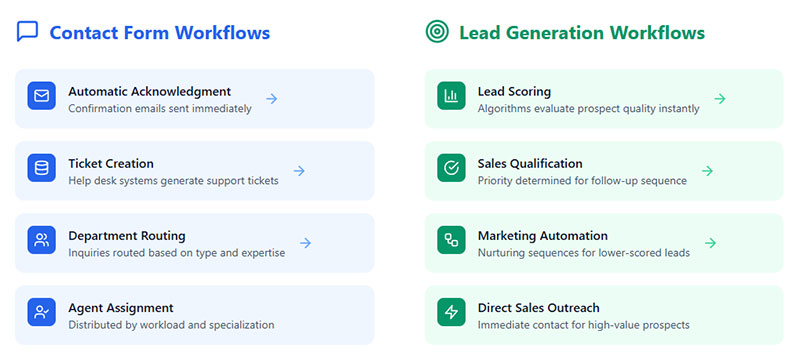800x363 pixels.
Task: Click the target icon beside Lead Generation Workflows
Action: [x=437, y=32]
